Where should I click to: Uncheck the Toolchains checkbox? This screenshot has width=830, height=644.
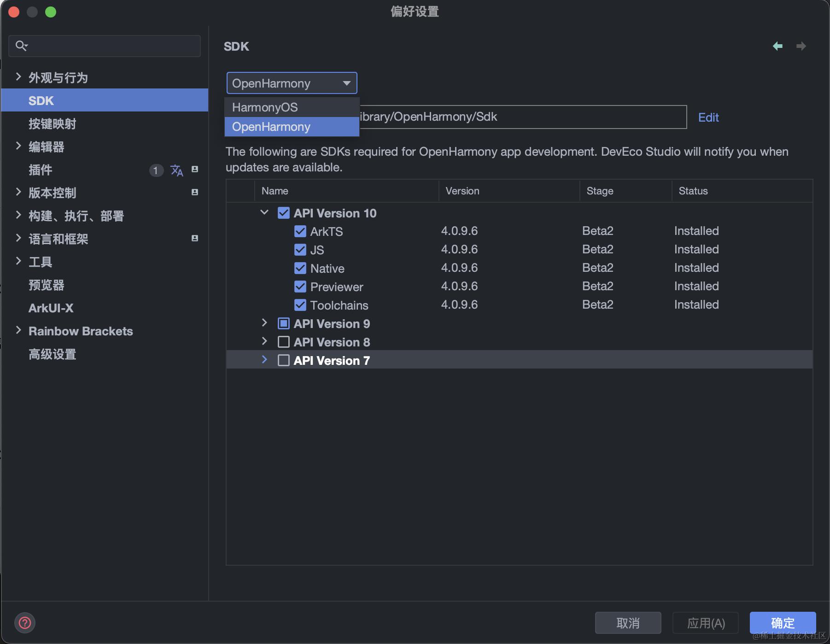coord(300,305)
